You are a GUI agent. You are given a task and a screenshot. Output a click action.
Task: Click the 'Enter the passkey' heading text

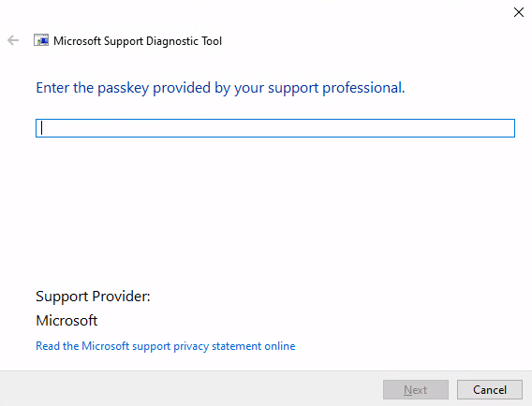(x=220, y=88)
